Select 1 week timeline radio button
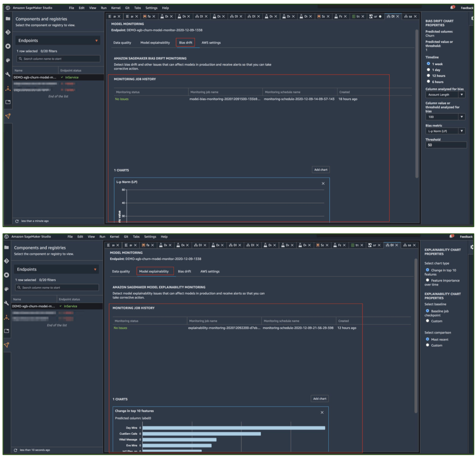 point(428,64)
